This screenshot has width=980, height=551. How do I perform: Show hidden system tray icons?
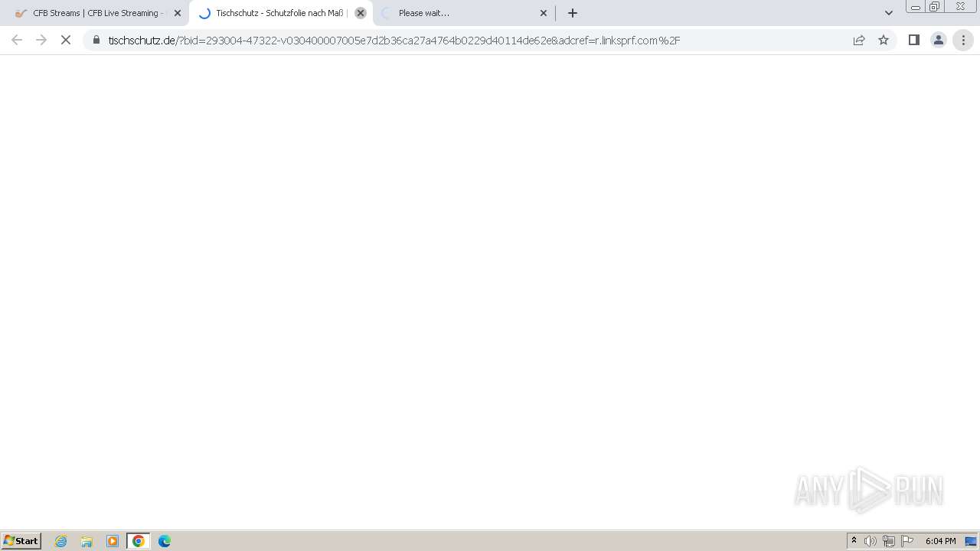[854, 541]
